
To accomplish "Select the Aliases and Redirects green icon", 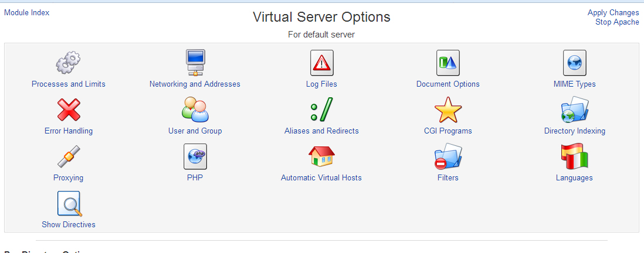I will coord(321,110).
